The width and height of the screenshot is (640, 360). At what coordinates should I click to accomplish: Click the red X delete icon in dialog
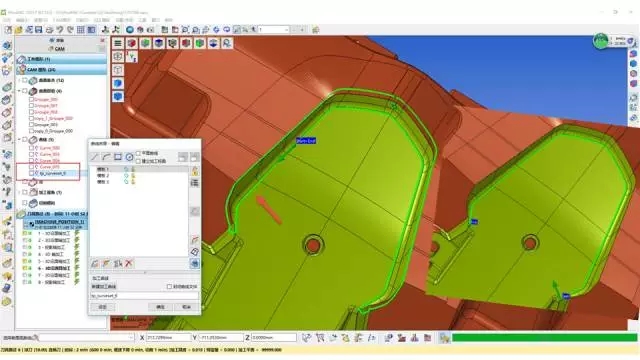point(129,264)
